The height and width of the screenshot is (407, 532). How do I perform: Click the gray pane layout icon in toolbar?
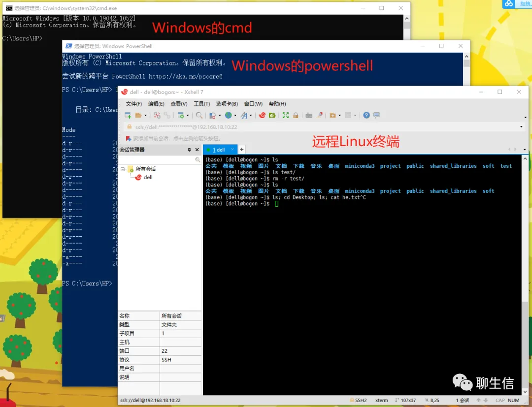click(x=348, y=115)
